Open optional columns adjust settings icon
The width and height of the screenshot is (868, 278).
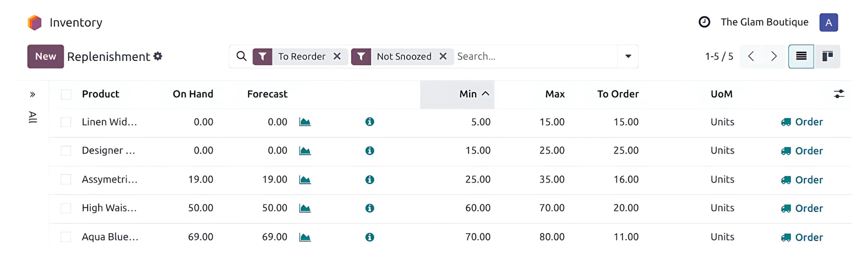(x=838, y=94)
